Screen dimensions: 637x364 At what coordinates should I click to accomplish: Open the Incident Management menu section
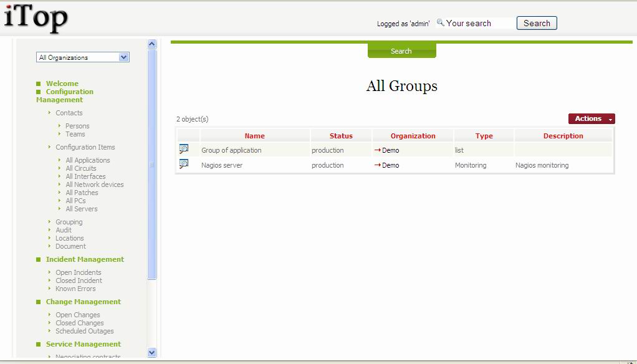(x=85, y=259)
